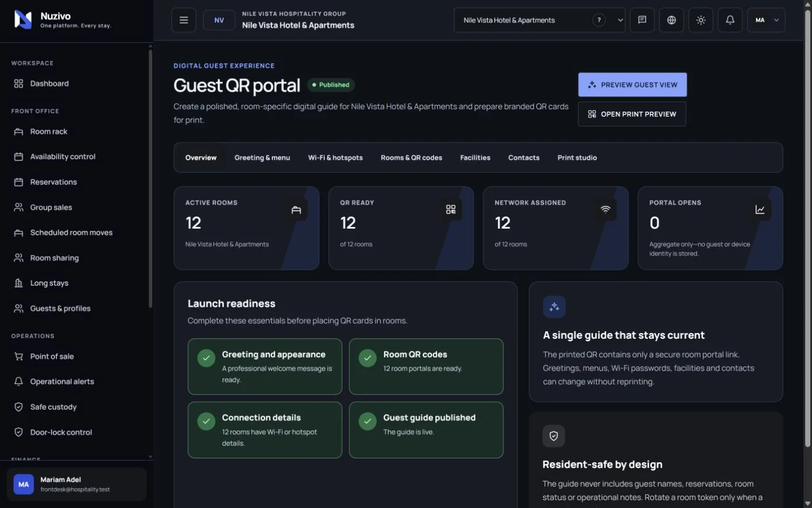The image size is (812, 508).
Task: Click the Greeting and appearance checkmark icon
Action: (206, 358)
